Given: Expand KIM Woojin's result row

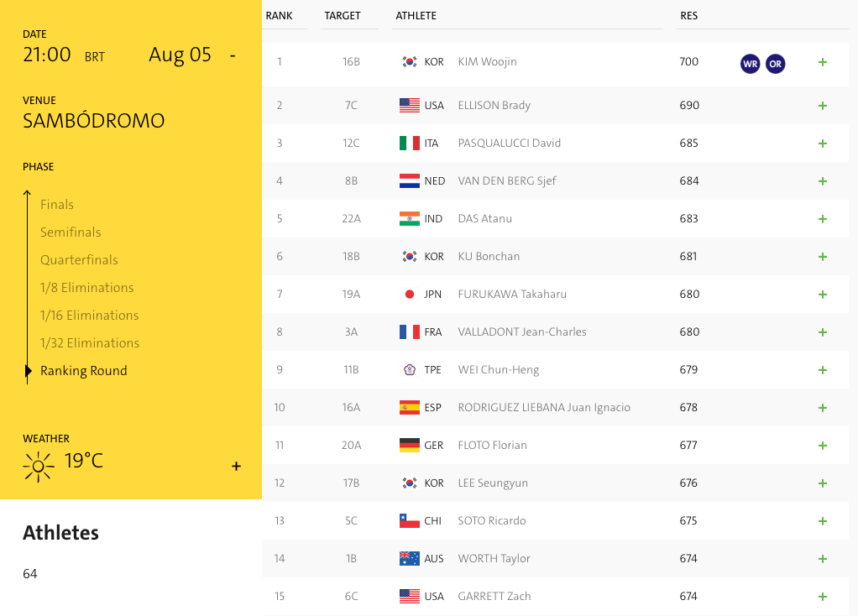Looking at the screenshot, I should pyautogui.click(x=823, y=62).
